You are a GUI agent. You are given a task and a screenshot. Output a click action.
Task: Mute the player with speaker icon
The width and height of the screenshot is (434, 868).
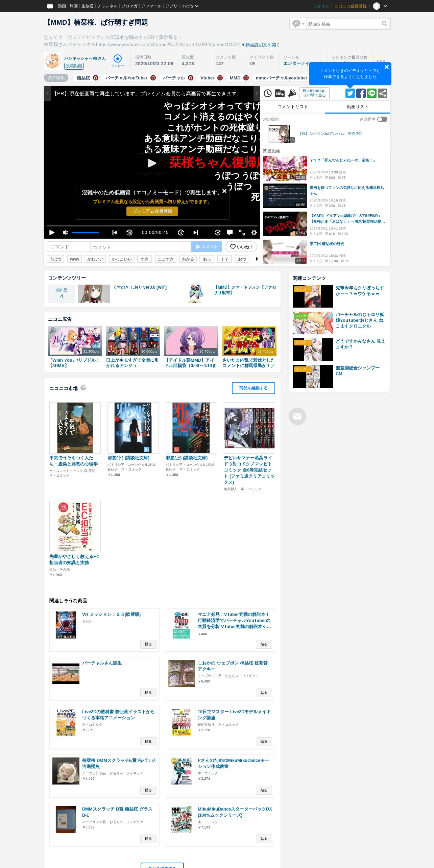[x=65, y=233]
